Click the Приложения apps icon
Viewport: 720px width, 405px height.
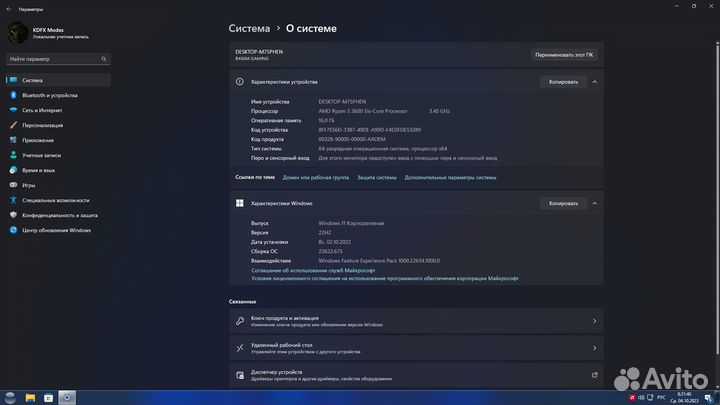13,140
